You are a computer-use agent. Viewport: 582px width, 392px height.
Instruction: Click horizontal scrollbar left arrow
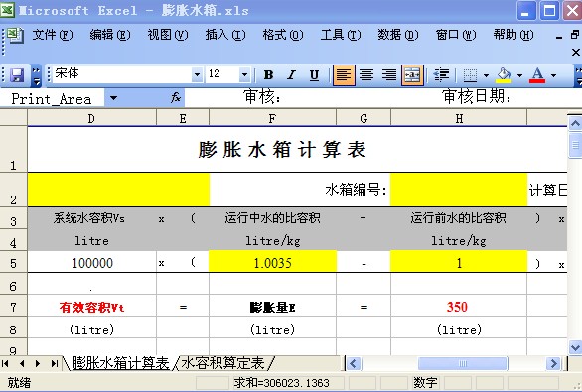pos(354,363)
